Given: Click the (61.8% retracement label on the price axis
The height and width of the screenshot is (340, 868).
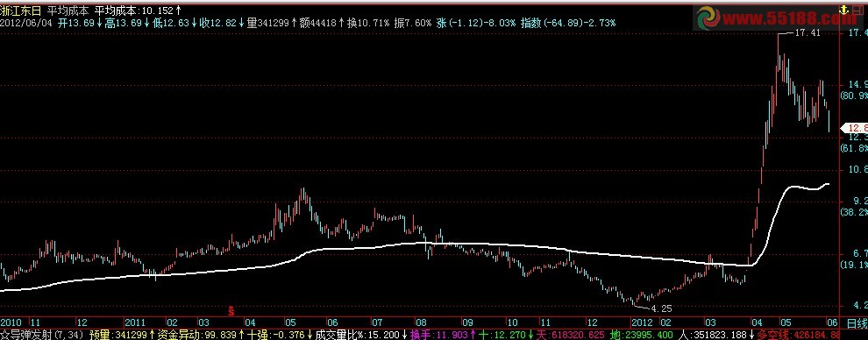Looking at the screenshot, I should pos(854,148).
